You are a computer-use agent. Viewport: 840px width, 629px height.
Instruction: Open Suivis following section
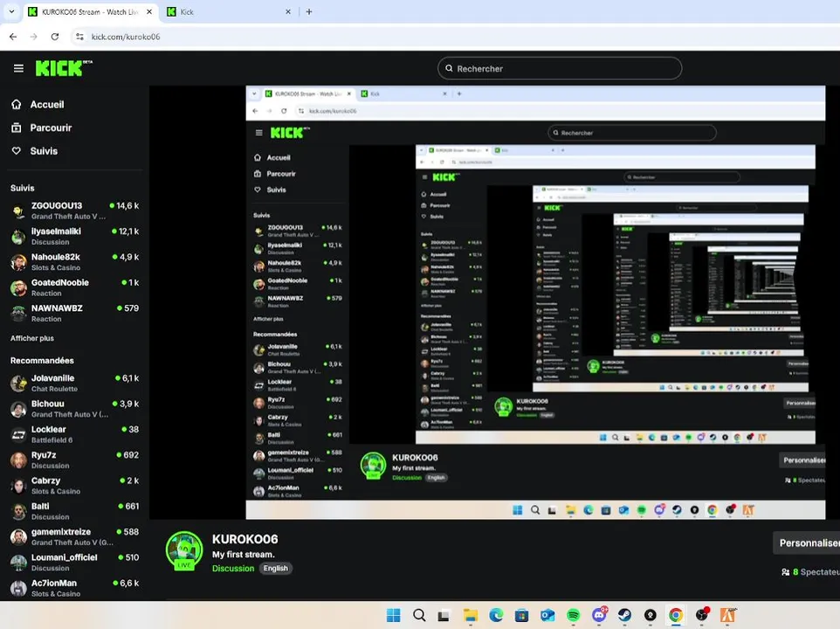44,151
